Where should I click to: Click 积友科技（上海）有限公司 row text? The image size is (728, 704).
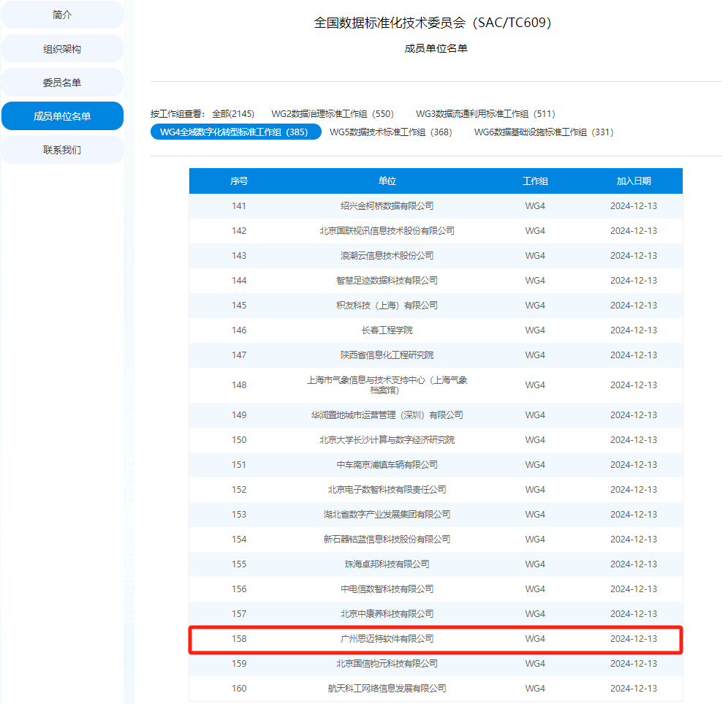pos(387,305)
